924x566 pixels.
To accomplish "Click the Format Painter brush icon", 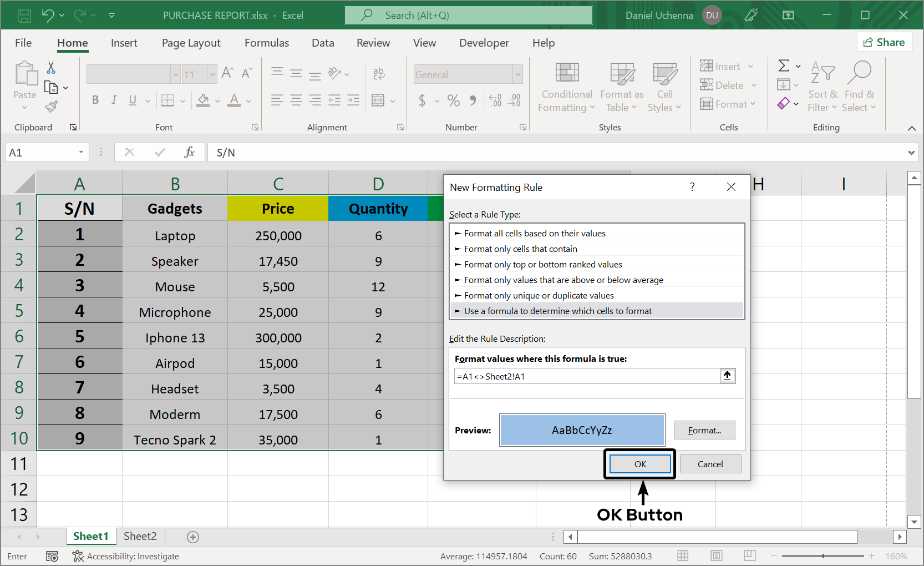I will pyautogui.click(x=52, y=107).
